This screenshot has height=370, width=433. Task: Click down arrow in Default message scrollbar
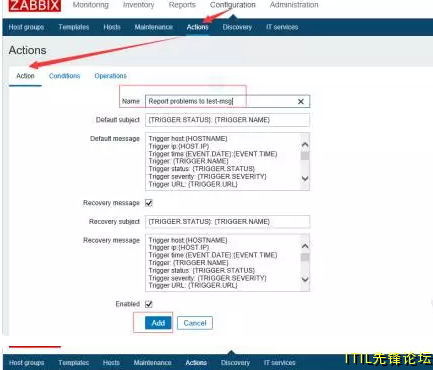click(x=305, y=179)
